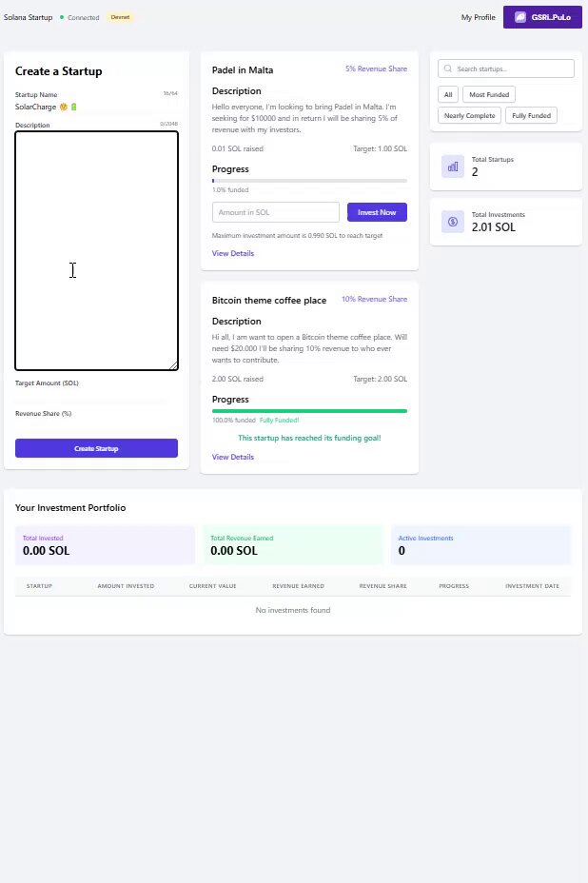Invest Now in Padel in Malta

[x=377, y=212]
